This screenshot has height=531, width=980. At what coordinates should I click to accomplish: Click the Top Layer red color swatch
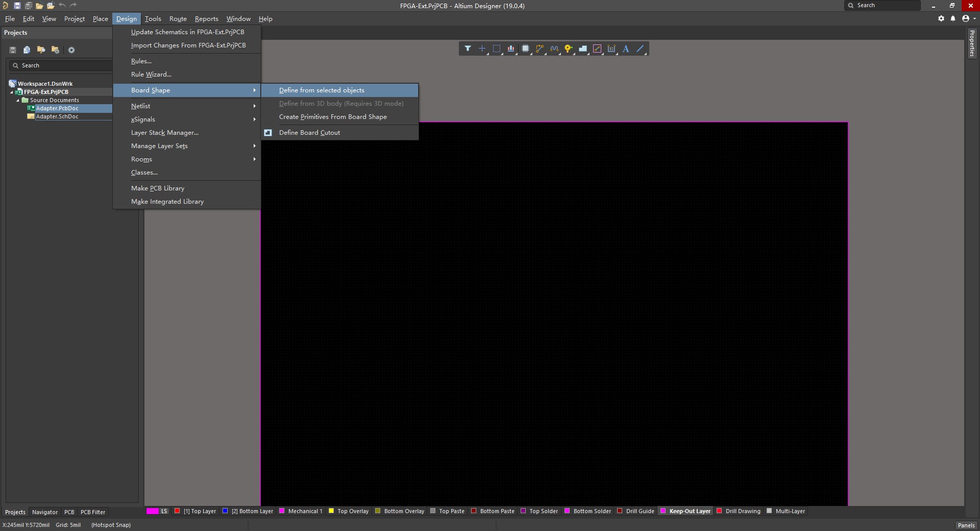pos(177,511)
